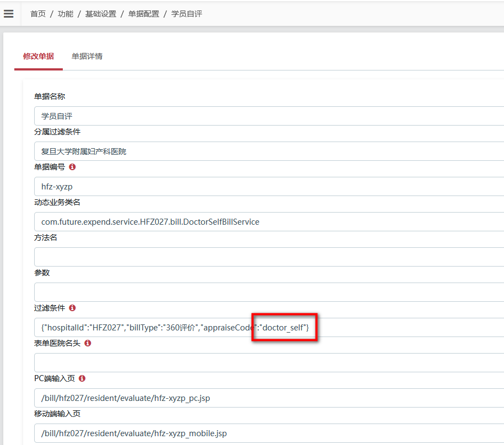Click info icon next to 过滤条件

[x=72, y=308]
